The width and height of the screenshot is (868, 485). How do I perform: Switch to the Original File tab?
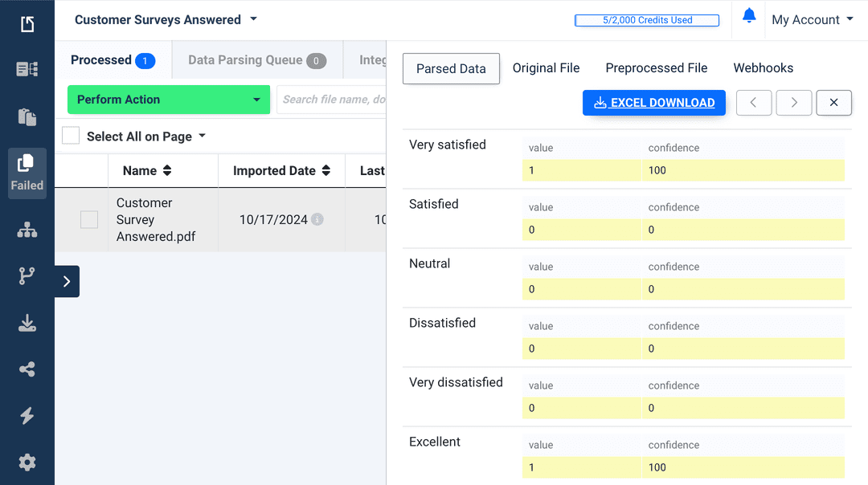[x=547, y=68]
